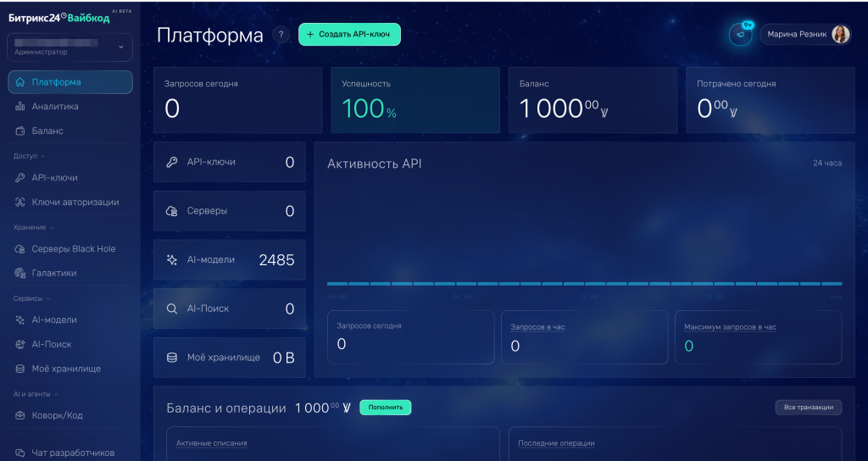Click the database icon beside Моё хранилище in sidebar

point(20,369)
